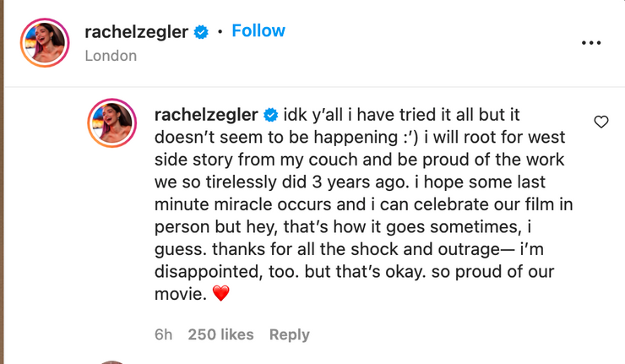
Task: View the 250 likes list
Action: 220,334
